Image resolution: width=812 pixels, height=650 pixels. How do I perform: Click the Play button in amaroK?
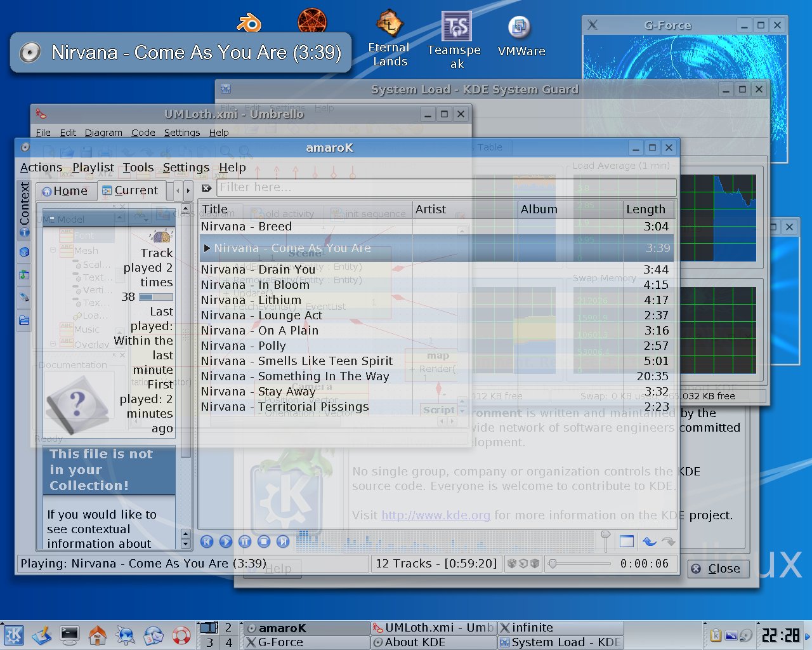pyautogui.click(x=226, y=541)
